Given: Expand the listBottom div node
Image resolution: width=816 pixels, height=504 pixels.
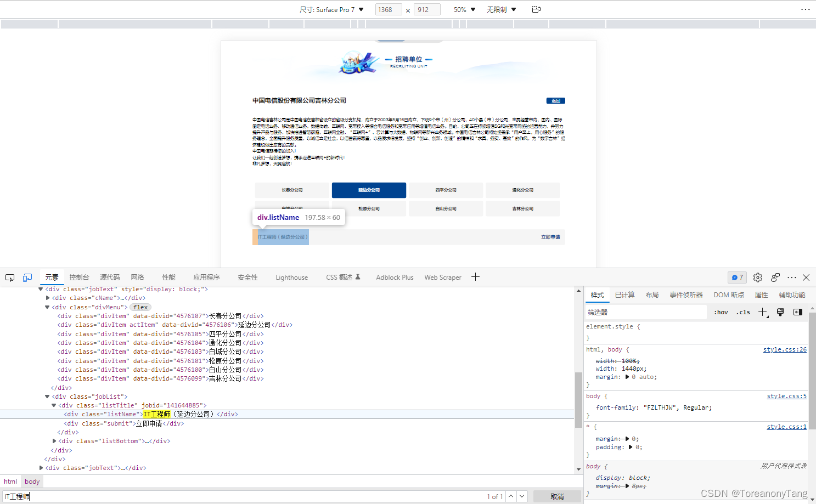Looking at the screenshot, I should coord(54,441).
